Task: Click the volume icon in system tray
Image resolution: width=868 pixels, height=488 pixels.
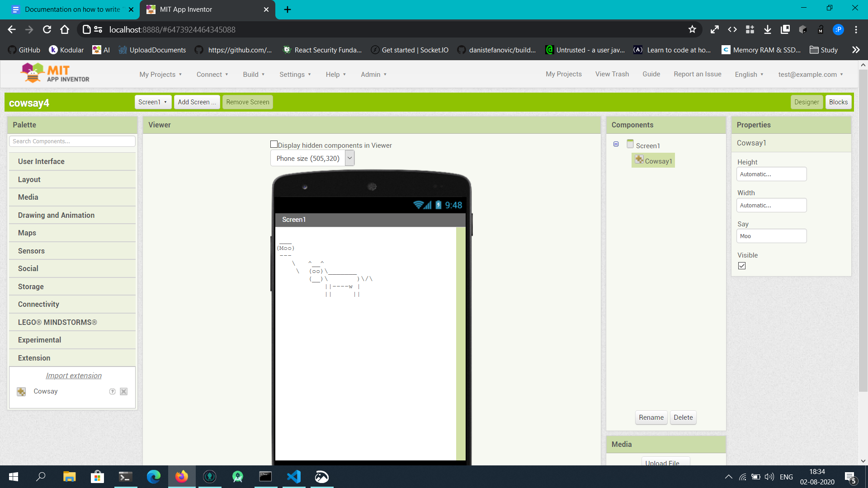Action: click(769, 477)
